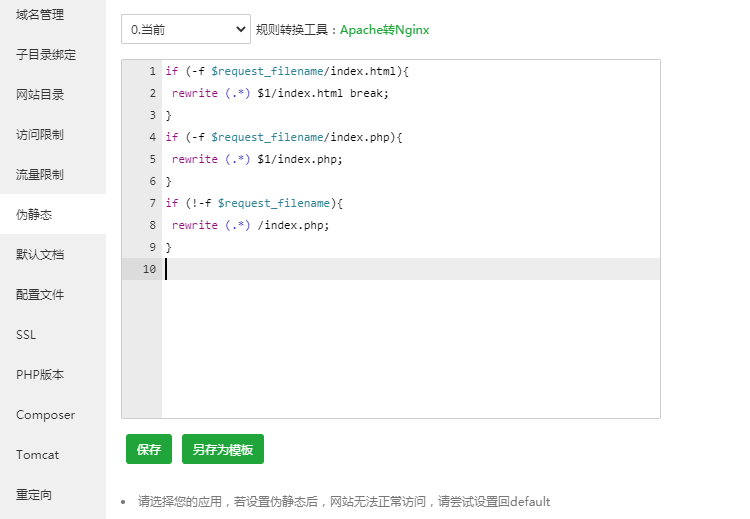Open 默认文档 settings
This screenshot has height=519, width=750.
tap(40, 255)
